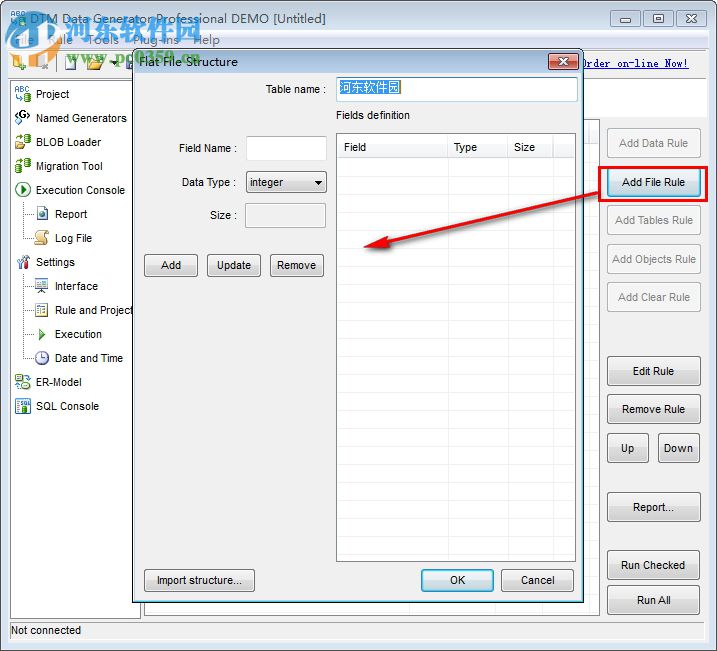Cancel the Flat File Structure dialog
The image size is (717, 651).
[x=537, y=580]
